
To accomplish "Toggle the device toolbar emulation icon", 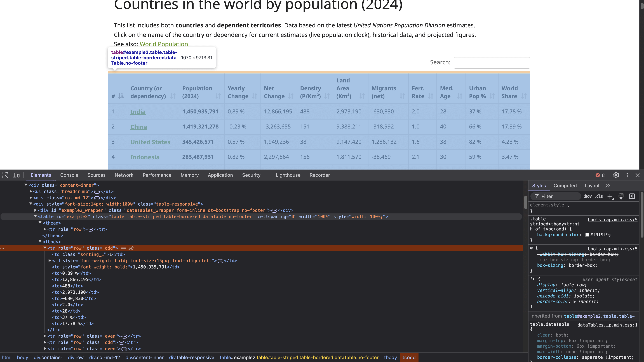I will 16,175.
